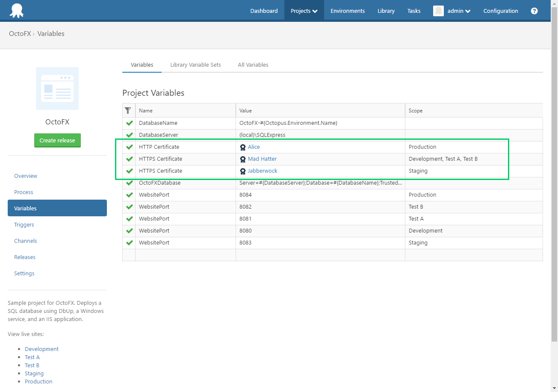This screenshot has height=392, width=558.
Task: Click the certificate icon next to Jabberwock
Action: pos(243,171)
